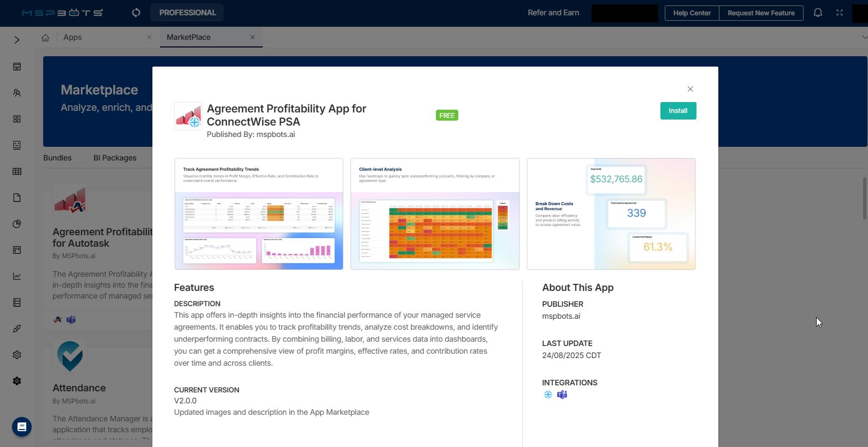
Task: Click the ConnectWise PSA app logo
Action: point(188,116)
